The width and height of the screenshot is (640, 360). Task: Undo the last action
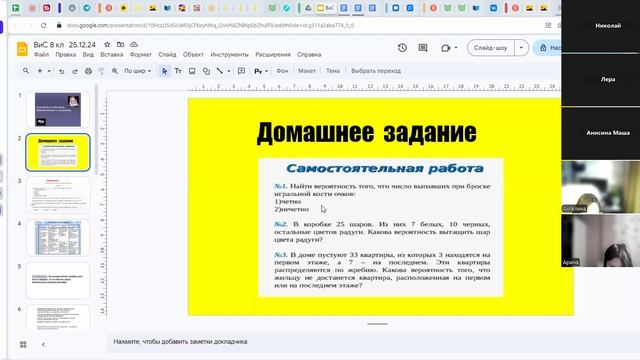point(61,71)
